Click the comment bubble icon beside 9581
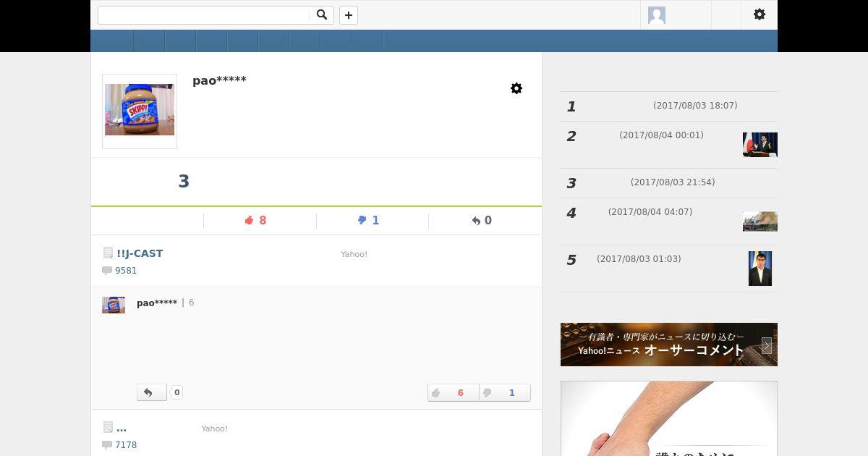 (107, 271)
